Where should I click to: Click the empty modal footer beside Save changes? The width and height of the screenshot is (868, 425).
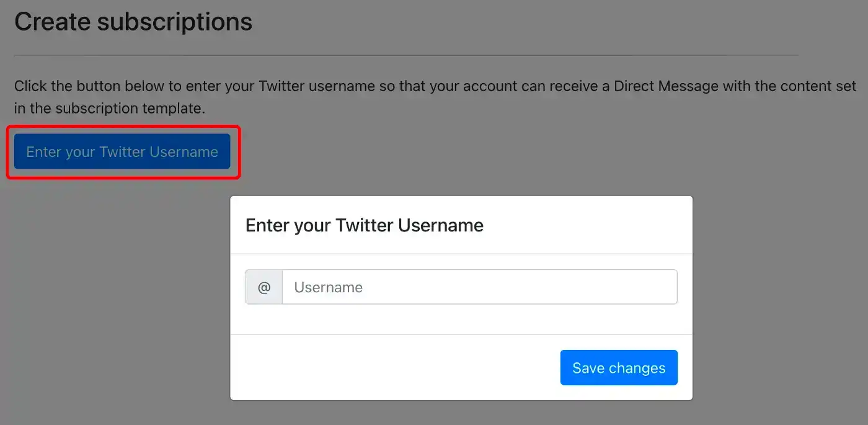pyautogui.click(x=395, y=367)
